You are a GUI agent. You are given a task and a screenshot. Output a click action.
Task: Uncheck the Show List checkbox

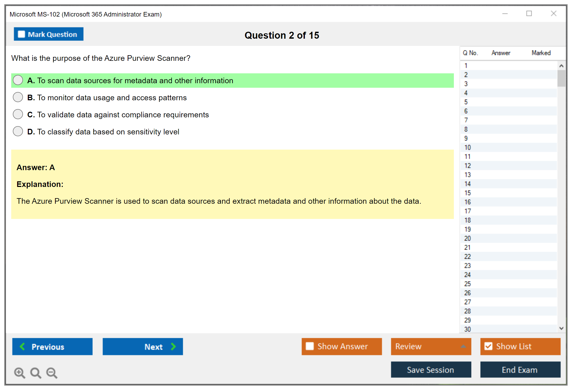[488, 346]
